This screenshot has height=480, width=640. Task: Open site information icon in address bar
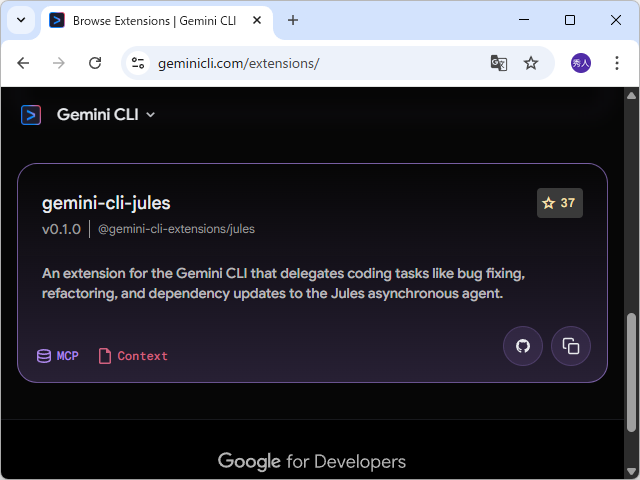138,63
